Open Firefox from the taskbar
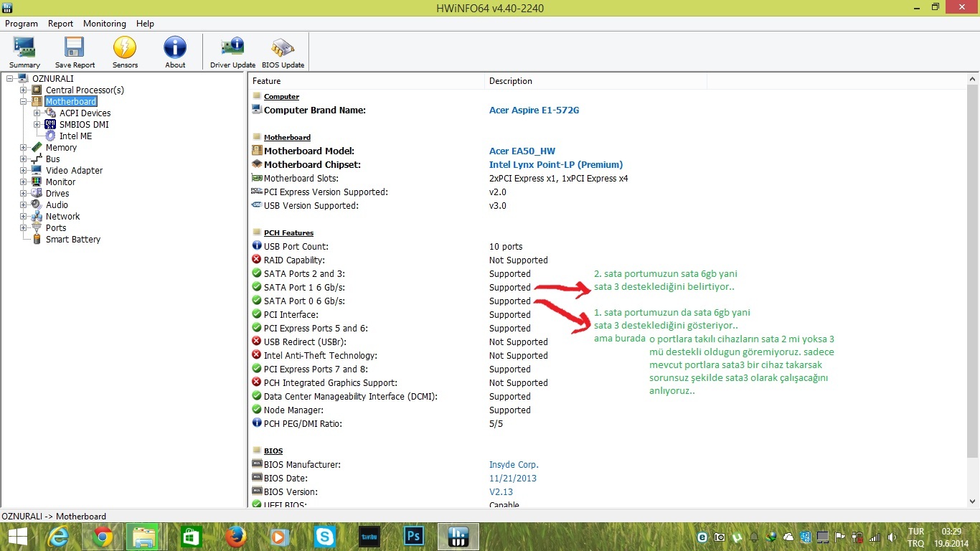This screenshot has width=980, height=551. [235, 537]
